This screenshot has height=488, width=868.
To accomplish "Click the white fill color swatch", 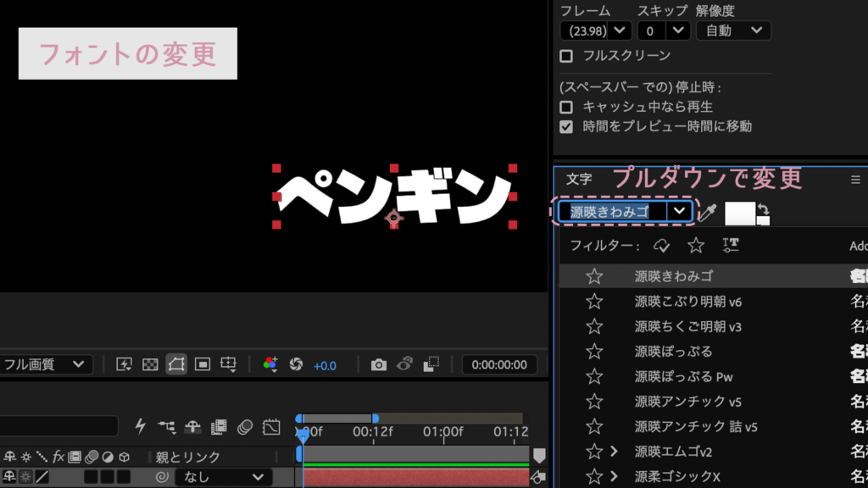I will point(739,213).
